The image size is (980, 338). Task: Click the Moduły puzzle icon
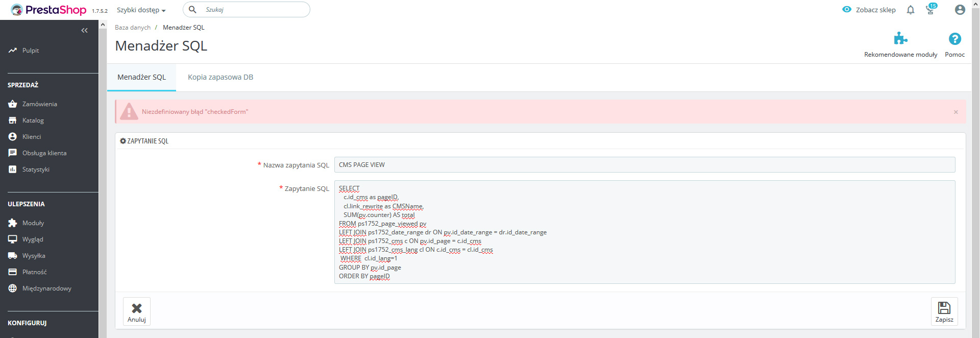point(13,223)
